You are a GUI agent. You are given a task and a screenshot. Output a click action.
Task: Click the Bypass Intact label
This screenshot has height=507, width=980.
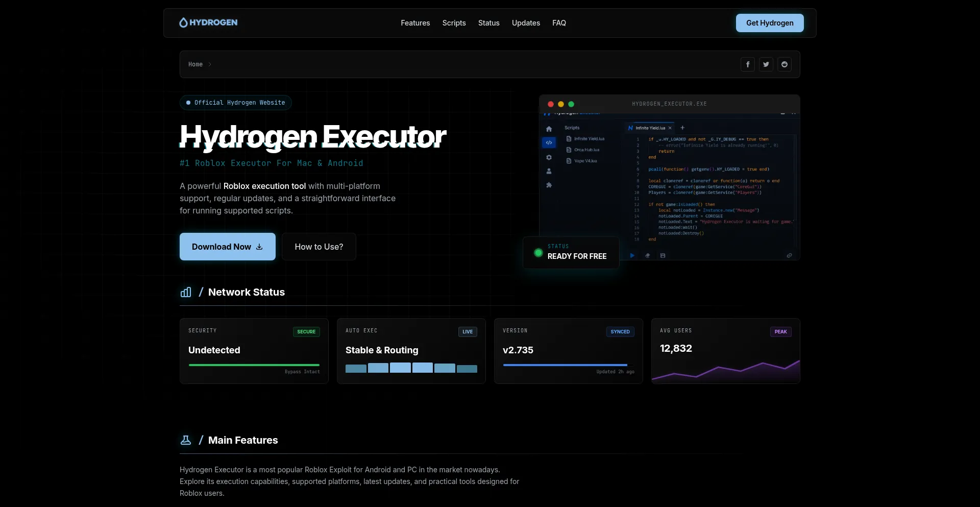tap(302, 372)
